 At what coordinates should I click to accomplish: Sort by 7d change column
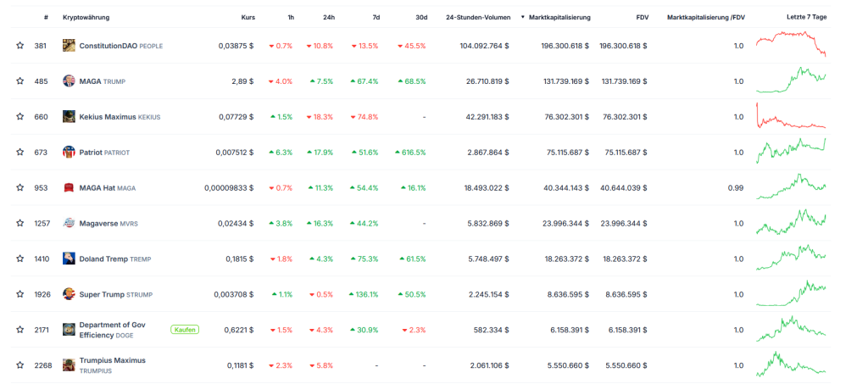(376, 17)
